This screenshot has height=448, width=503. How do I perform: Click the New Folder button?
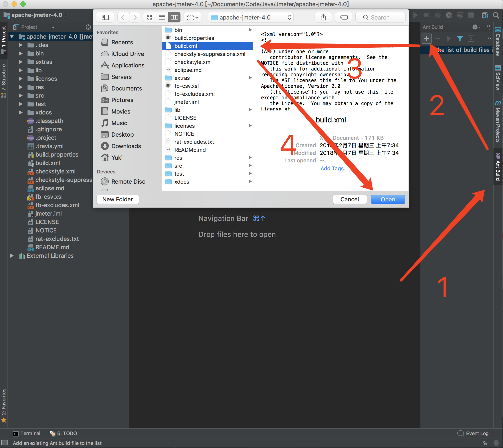pos(118,199)
